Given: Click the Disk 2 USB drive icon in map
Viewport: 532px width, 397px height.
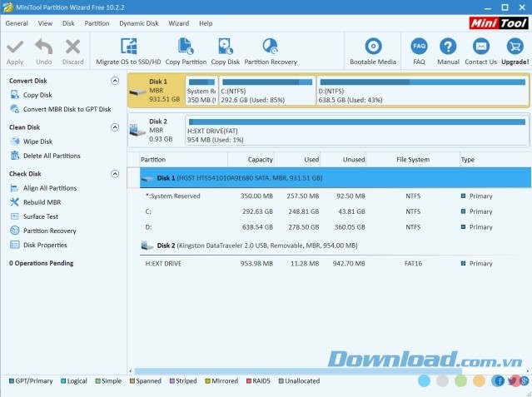Looking at the screenshot, I should [137, 131].
